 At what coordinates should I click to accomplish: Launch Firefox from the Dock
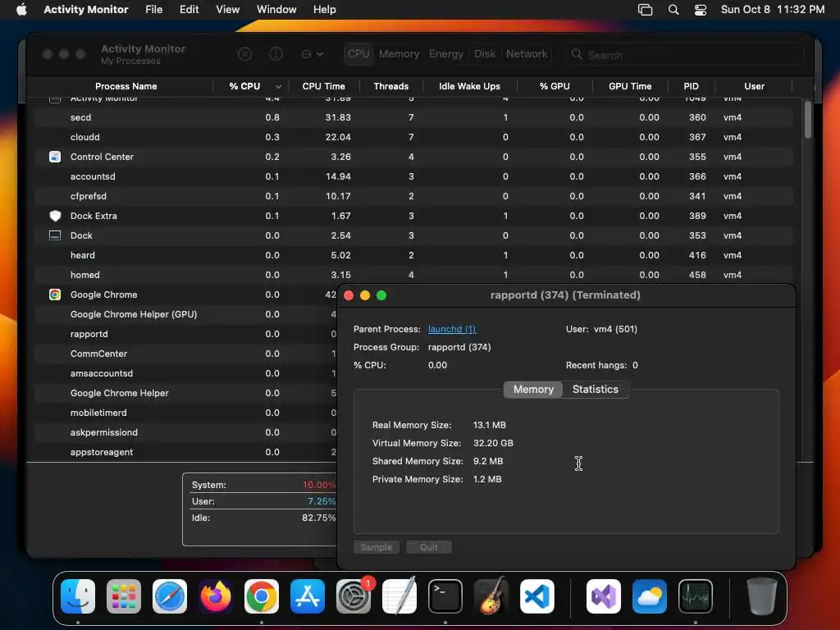(216, 596)
